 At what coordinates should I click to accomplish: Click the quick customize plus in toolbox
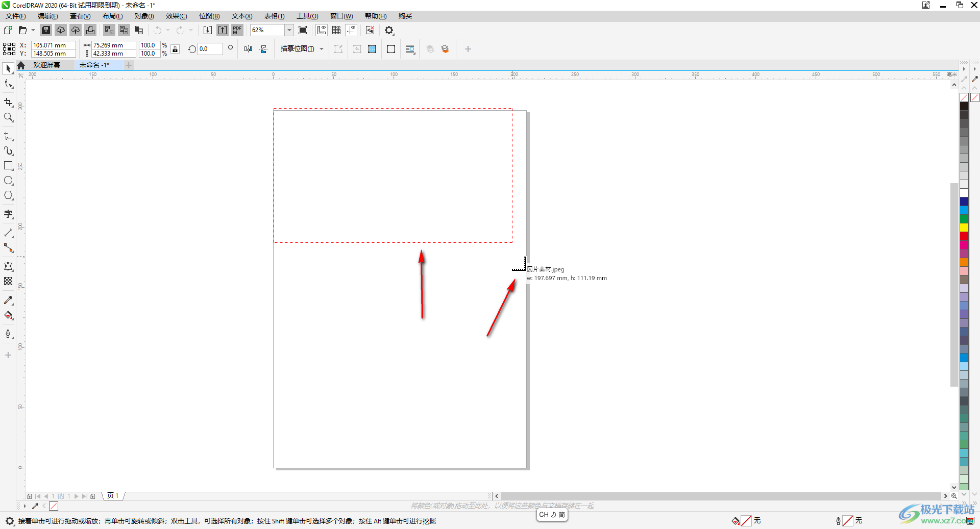tap(8, 355)
